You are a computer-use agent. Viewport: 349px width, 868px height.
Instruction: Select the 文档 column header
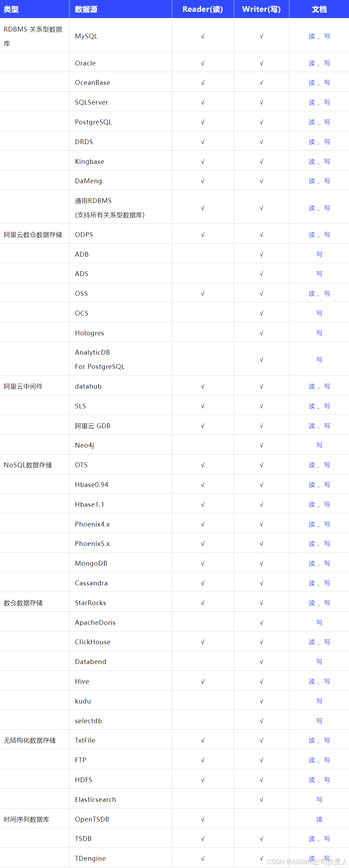coord(319,9)
